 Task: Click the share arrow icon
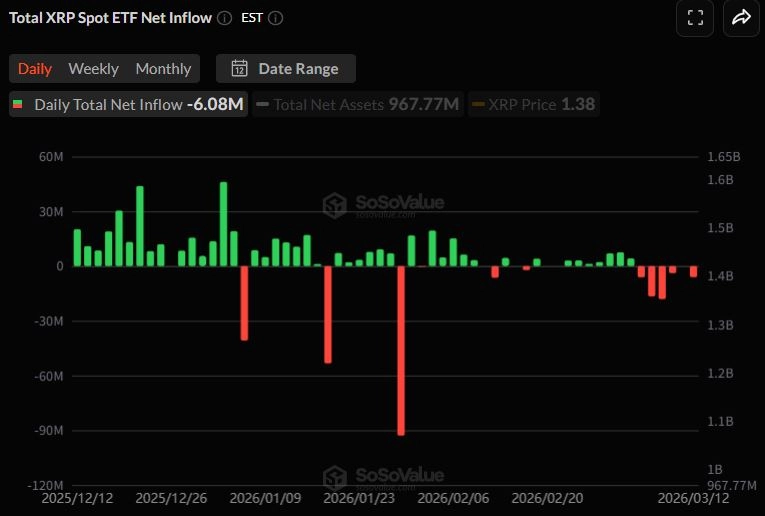pyautogui.click(x=741, y=18)
